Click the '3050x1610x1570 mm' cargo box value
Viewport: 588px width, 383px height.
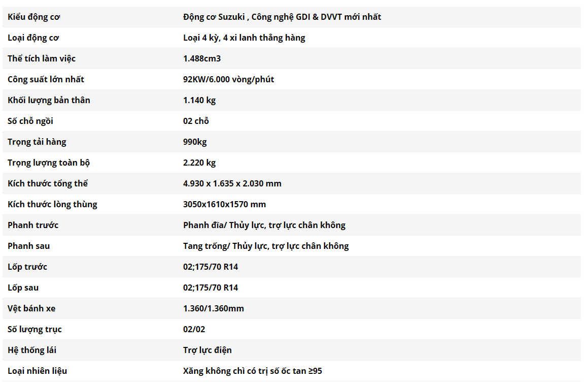[224, 204]
